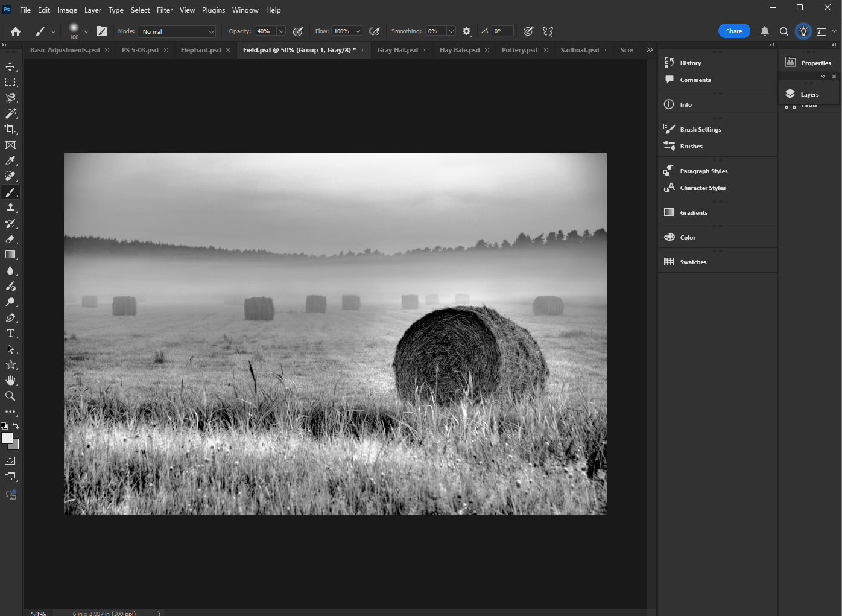Screen dimensions: 842x616
Task: Select the Clone Stamp tool
Action: click(10, 208)
